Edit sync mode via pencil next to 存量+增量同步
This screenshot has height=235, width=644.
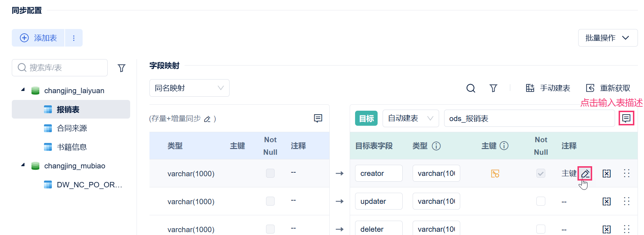pyautogui.click(x=207, y=119)
